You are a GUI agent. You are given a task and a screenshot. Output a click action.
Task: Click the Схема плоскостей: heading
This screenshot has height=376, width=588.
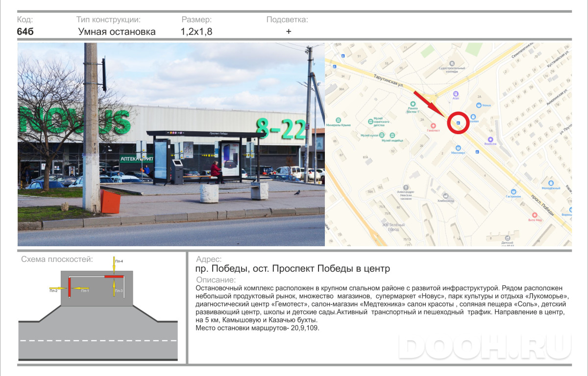pos(57,259)
